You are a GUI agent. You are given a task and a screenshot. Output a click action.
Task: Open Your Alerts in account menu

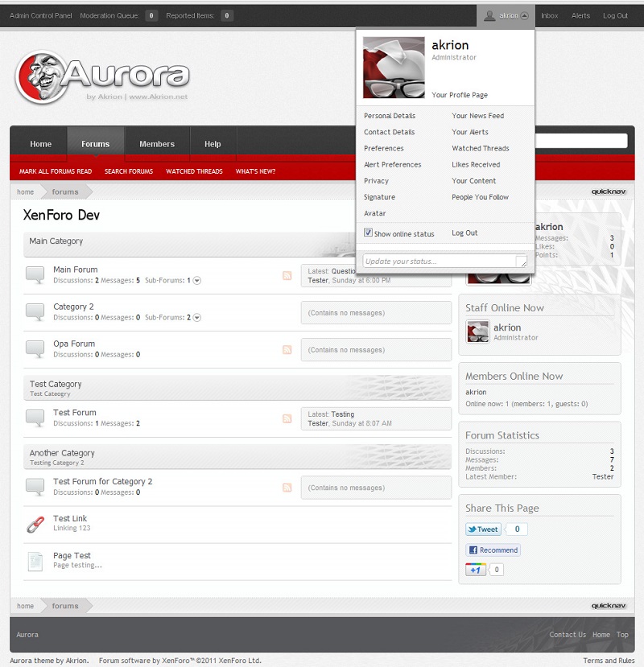click(470, 132)
